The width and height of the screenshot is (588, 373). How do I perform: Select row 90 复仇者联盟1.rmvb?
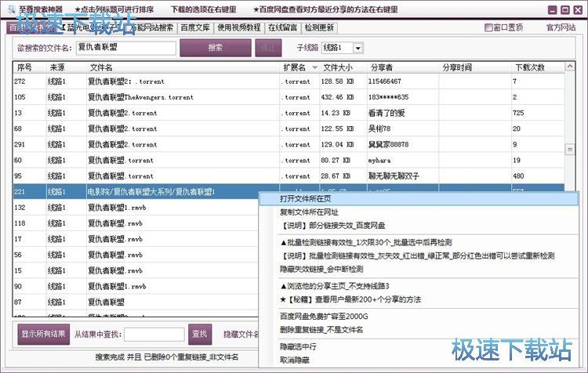pos(136,286)
